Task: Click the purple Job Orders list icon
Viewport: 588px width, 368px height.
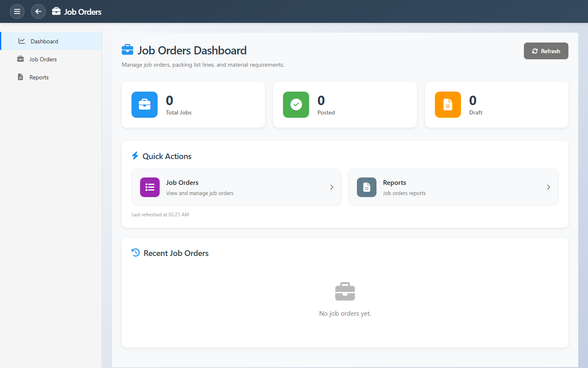Action: pos(150,187)
